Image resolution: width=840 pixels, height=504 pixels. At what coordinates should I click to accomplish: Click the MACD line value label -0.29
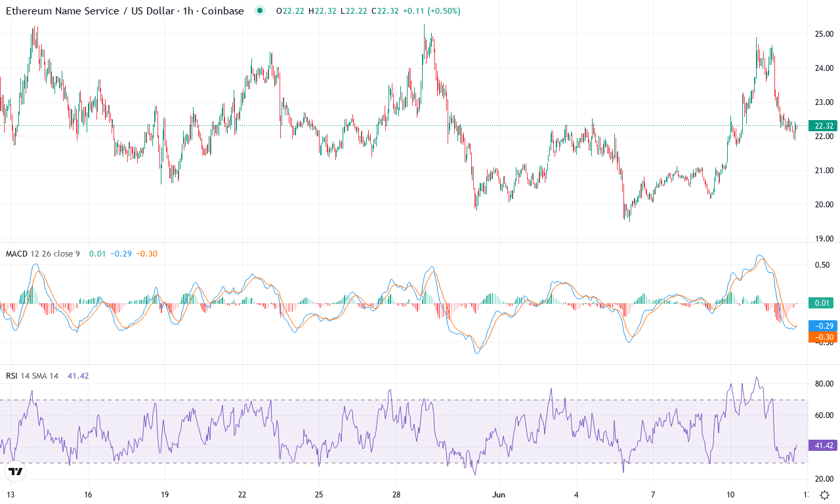[x=824, y=326]
